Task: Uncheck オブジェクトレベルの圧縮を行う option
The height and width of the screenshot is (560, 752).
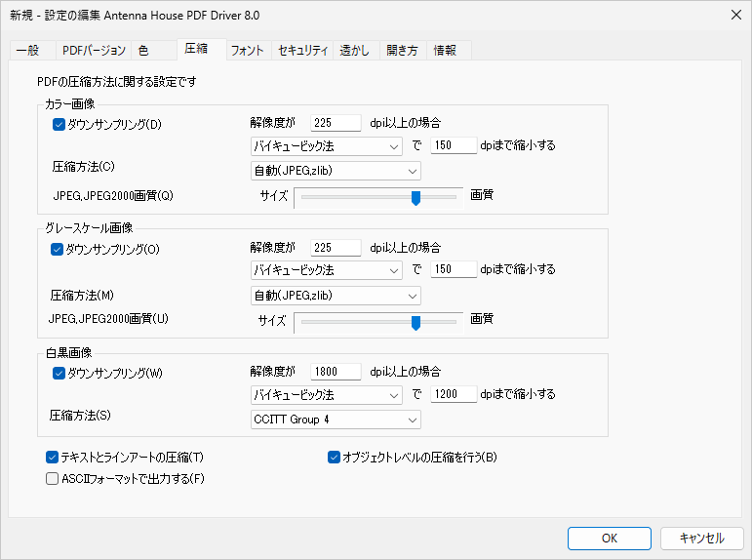Action: click(334, 457)
